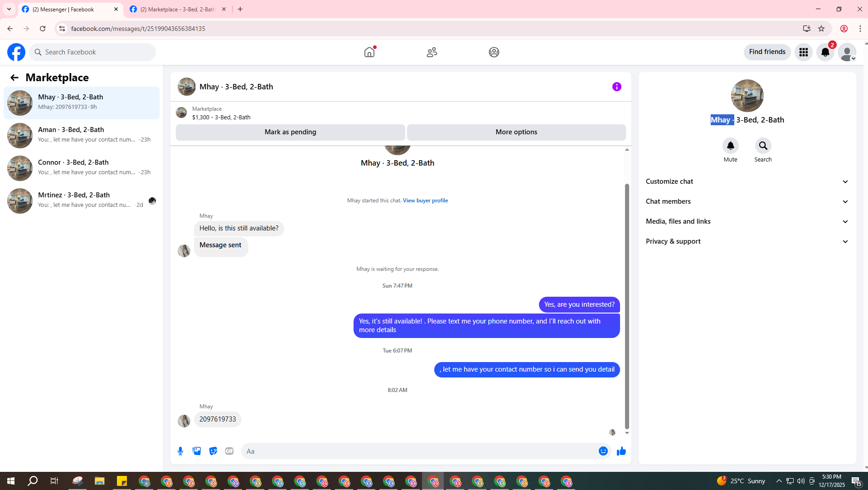Go back in browser history

point(10,29)
